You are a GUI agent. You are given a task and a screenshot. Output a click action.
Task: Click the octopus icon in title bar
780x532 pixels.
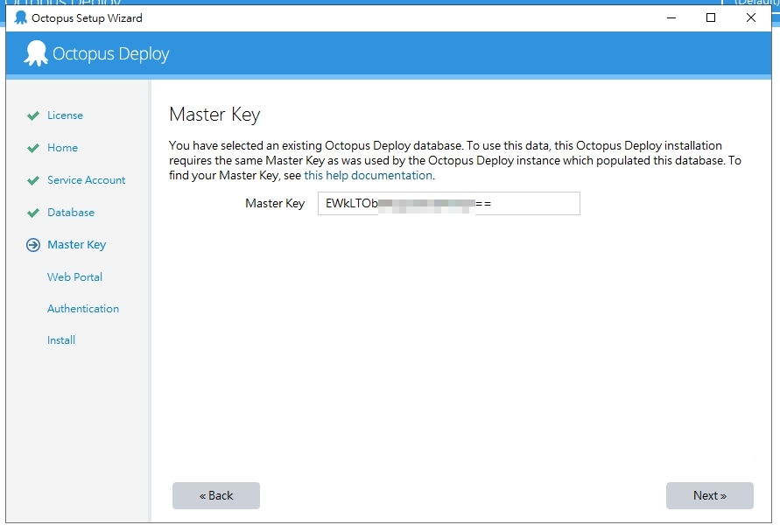20,17
